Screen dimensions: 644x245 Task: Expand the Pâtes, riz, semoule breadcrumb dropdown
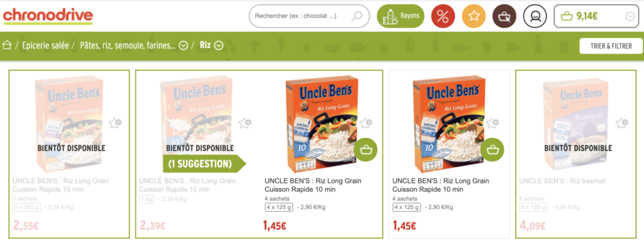click(x=184, y=45)
